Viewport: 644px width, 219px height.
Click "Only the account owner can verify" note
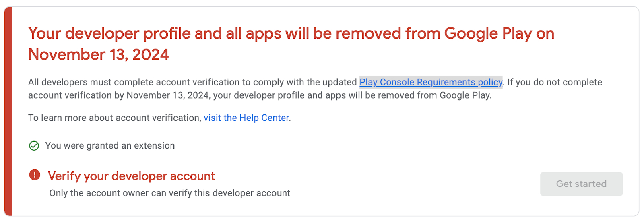[x=169, y=193]
